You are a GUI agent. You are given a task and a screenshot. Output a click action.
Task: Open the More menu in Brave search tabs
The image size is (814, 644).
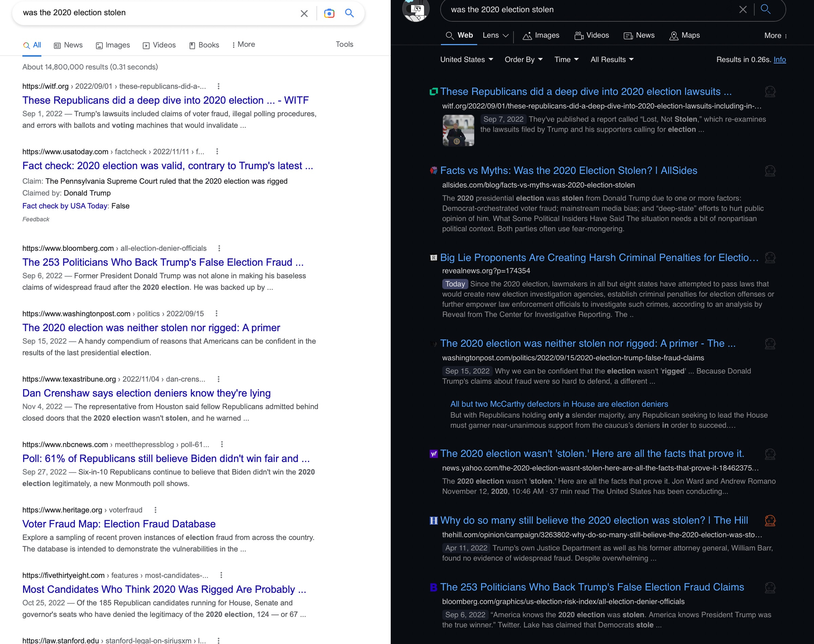click(x=776, y=36)
